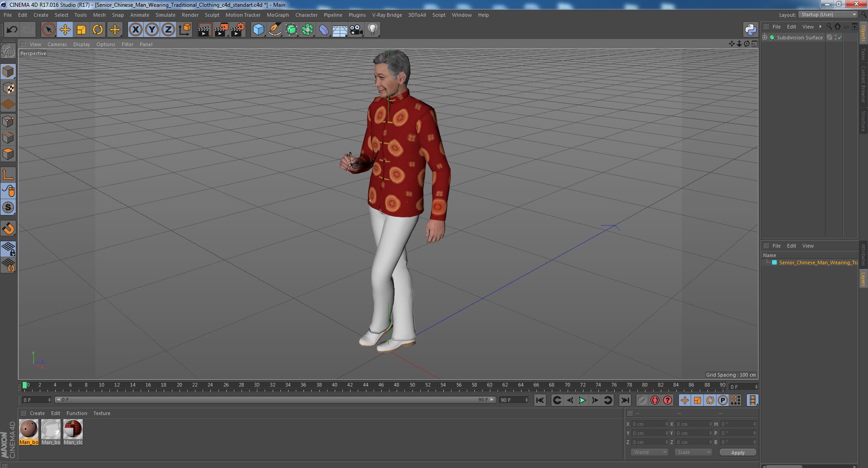Activate the Scale tool

tap(81, 30)
